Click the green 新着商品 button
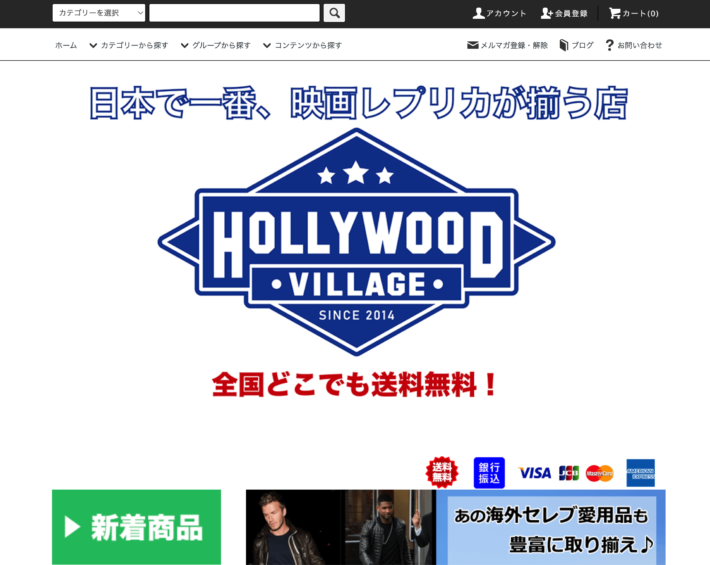 click(x=136, y=527)
